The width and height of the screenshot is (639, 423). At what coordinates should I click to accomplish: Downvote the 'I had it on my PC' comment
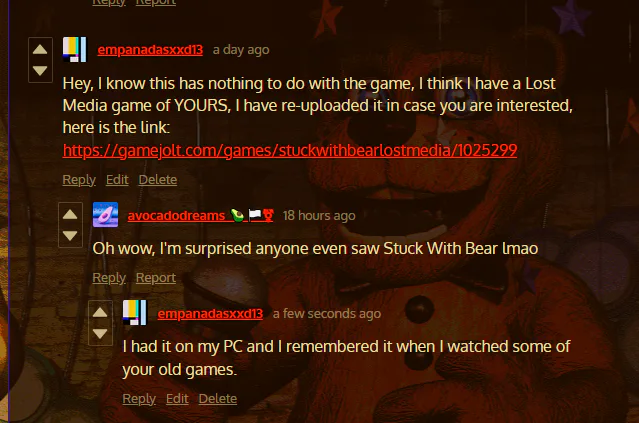(100, 334)
